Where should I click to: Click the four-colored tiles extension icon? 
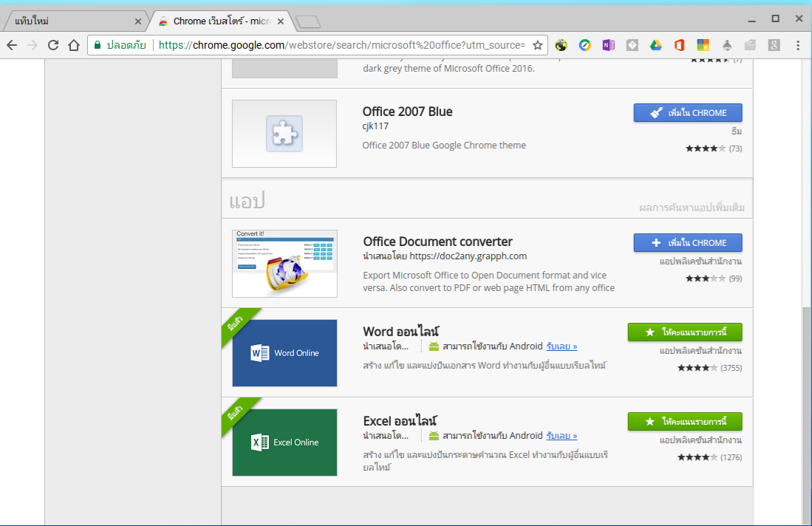703,45
